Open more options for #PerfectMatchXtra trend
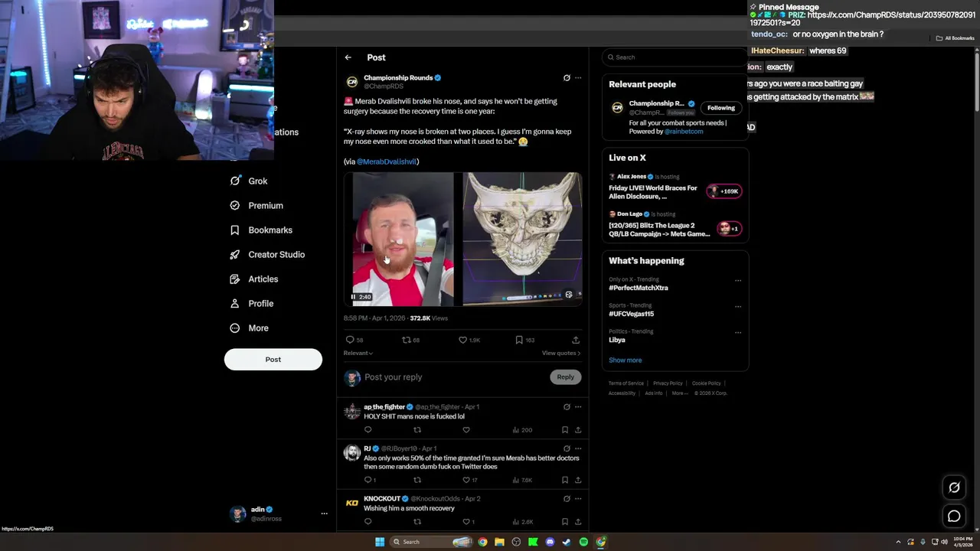This screenshot has height=551, width=980. 738,281
